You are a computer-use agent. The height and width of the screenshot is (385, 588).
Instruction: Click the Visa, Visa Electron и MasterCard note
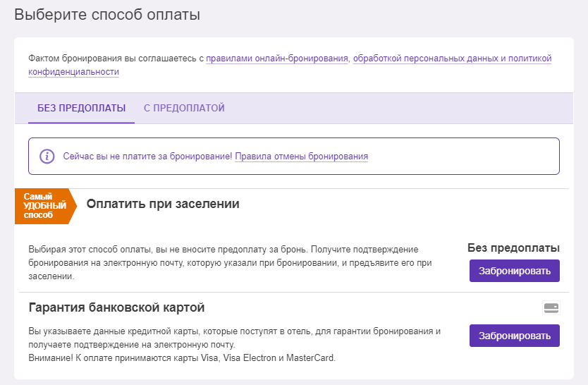(182, 358)
